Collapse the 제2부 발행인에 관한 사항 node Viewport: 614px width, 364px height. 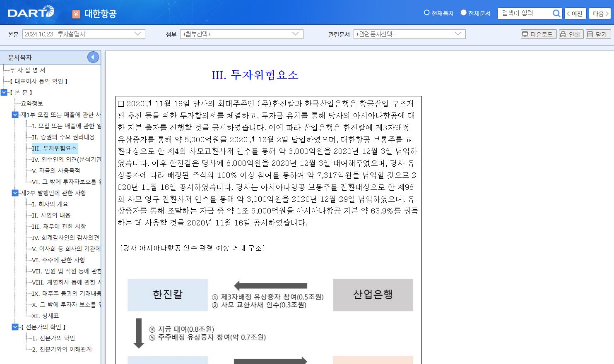click(15, 193)
